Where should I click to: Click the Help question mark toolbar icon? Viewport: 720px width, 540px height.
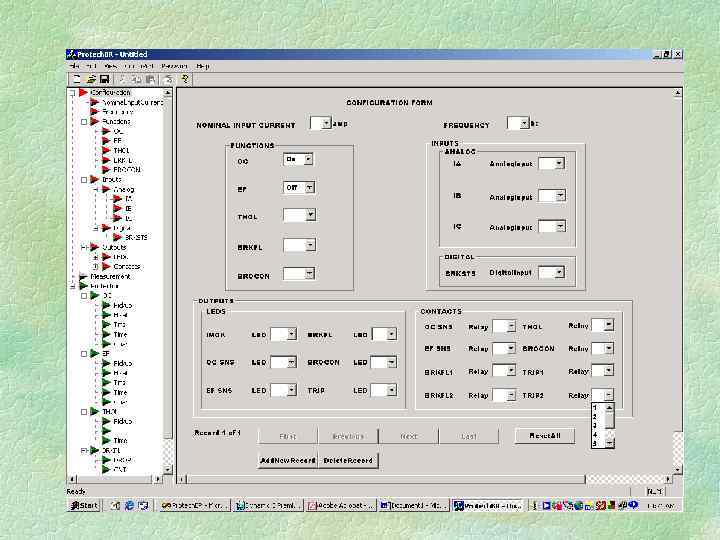(184, 79)
